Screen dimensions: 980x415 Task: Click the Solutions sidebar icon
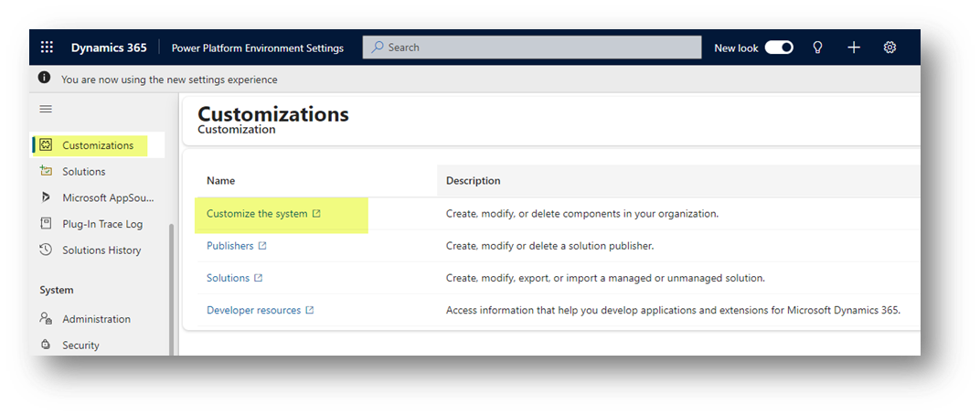pyautogui.click(x=45, y=171)
